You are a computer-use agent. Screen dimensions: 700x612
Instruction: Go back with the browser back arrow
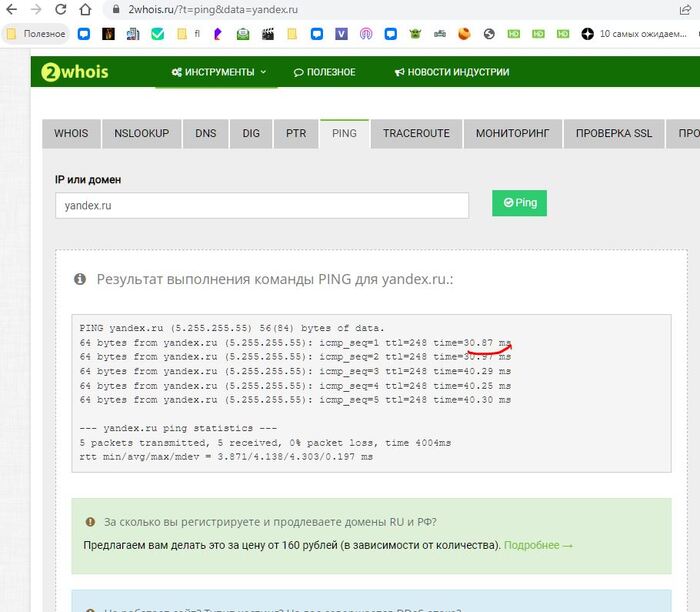(x=12, y=9)
